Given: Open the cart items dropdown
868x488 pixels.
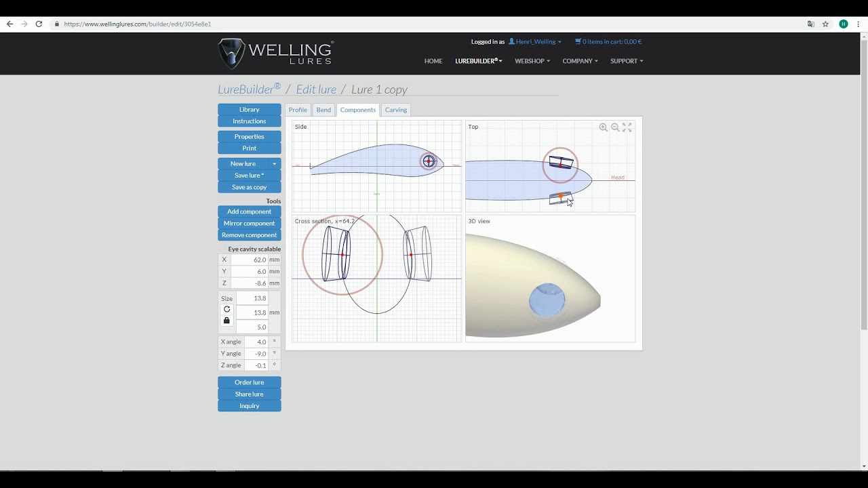Looking at the screenshot, I should tap(608, 41).
